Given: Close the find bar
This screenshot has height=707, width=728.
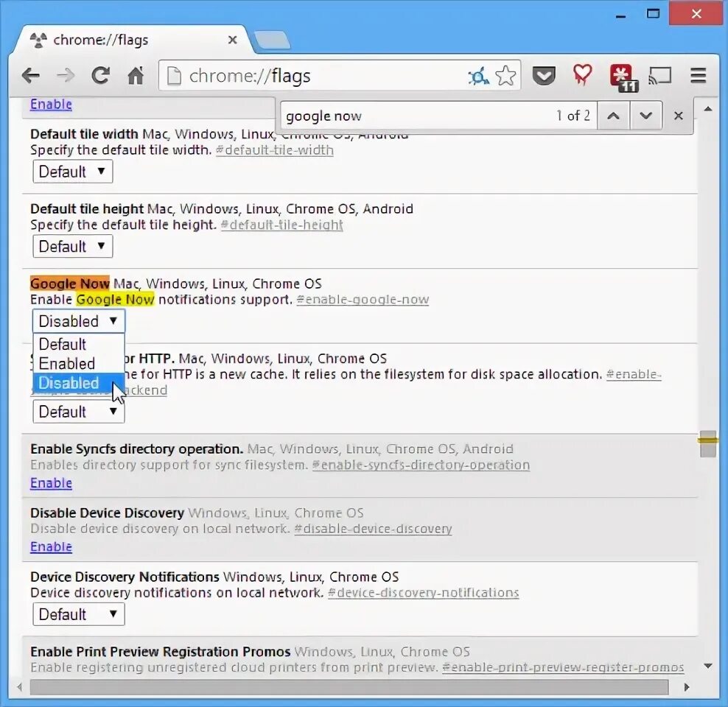Looking at the screenshot, I should (679, 116).
